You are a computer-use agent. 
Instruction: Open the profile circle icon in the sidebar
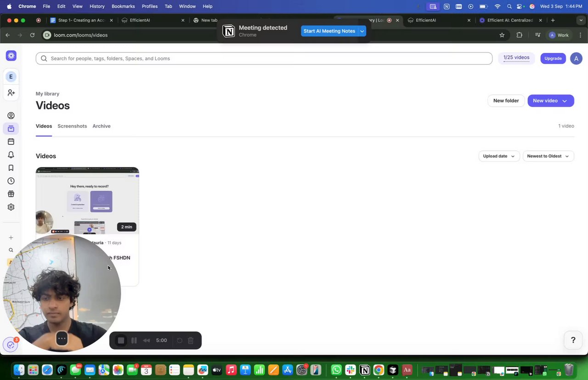(11, 116)
